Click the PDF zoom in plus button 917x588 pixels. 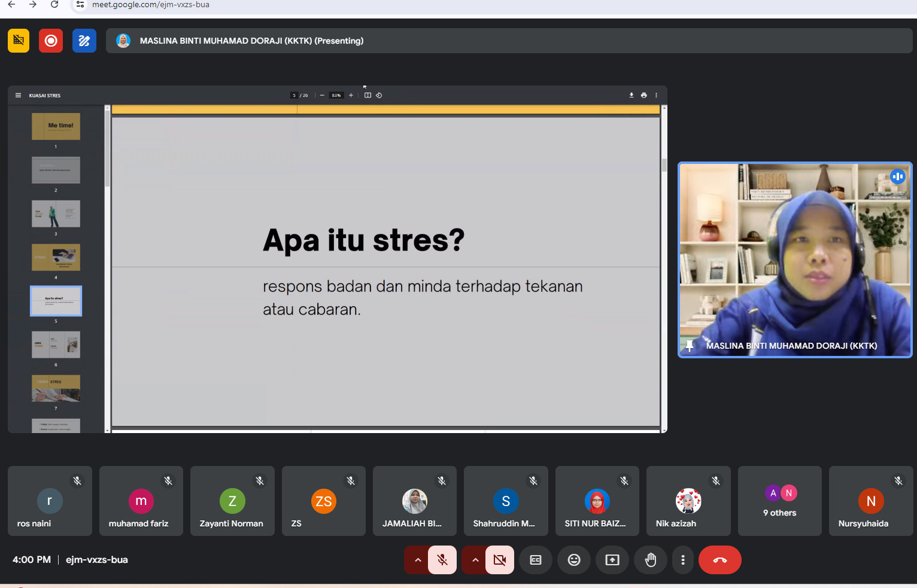coord(351,95)
